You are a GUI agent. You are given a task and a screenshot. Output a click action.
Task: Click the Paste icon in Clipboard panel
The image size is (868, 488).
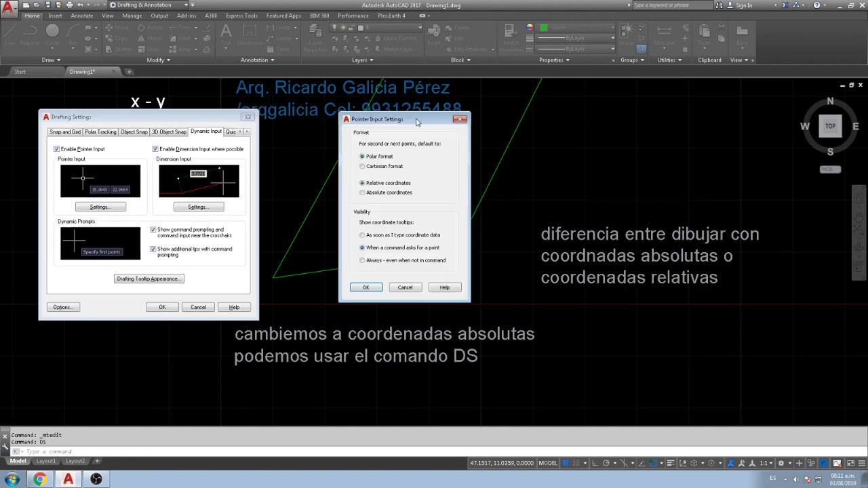tap(705, 34)
